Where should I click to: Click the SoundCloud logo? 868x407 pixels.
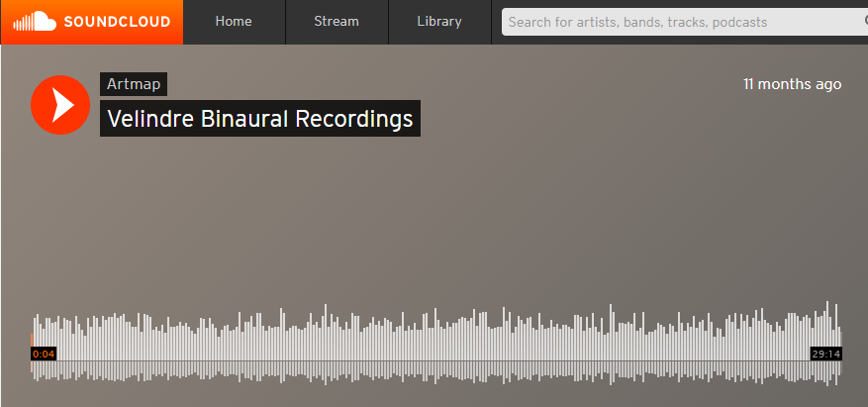(91, 22)
